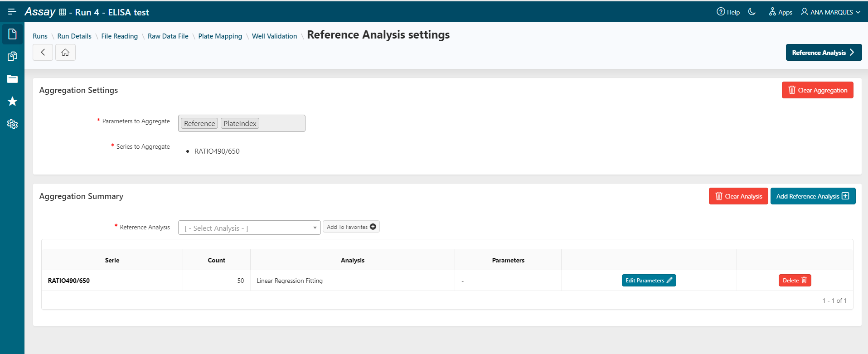868x354 pixels.
Task: Go to Runs breadcrumb
Action: (40, 36)
